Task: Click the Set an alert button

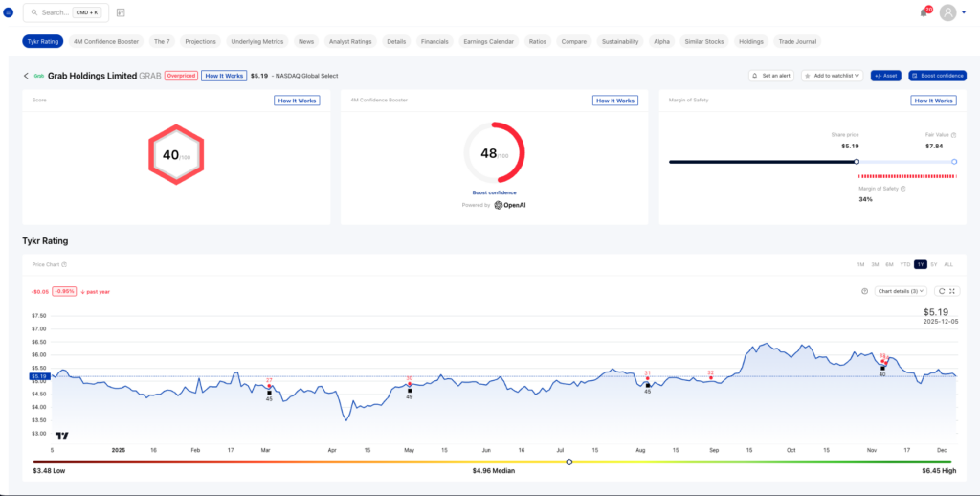Action: 771,76
